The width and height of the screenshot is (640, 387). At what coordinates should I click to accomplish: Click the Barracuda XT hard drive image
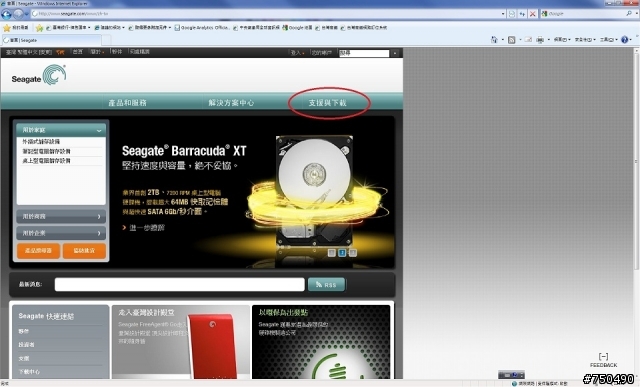tap(314, 192)
